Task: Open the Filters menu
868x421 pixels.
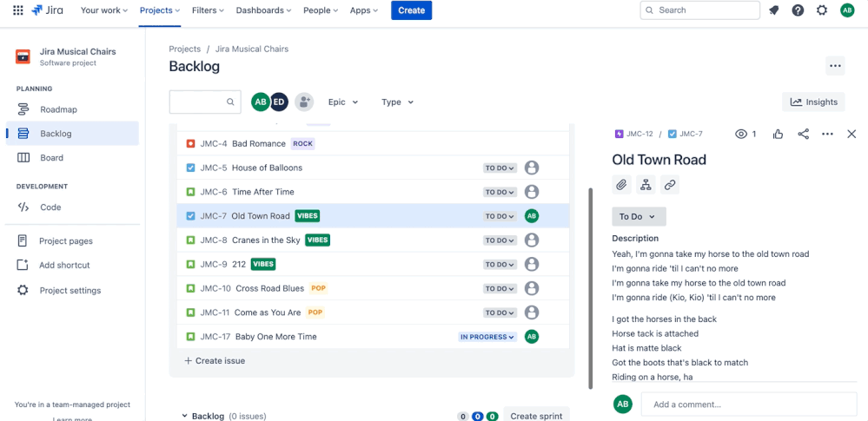Action: pos(209,10)
